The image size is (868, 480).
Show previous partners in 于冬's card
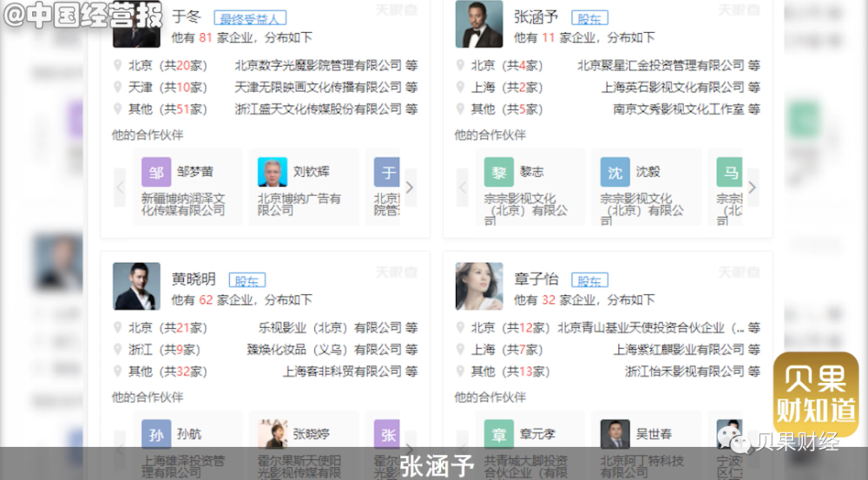[120, 187]
